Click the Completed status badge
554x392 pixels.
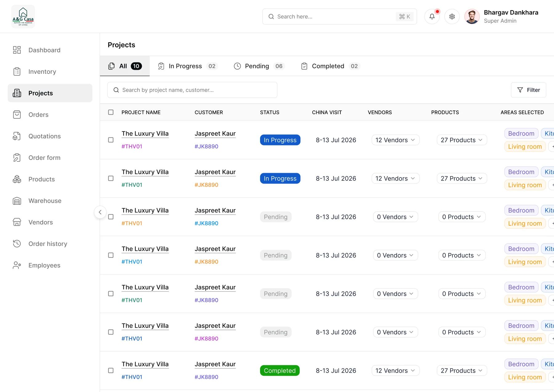(x=280, y=370)
